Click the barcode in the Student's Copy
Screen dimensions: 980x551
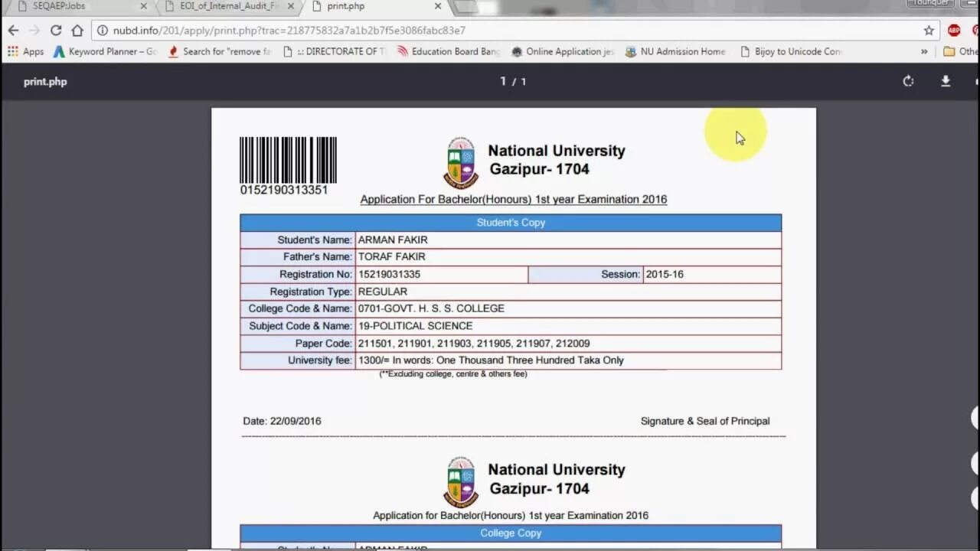tap(288, 159)
